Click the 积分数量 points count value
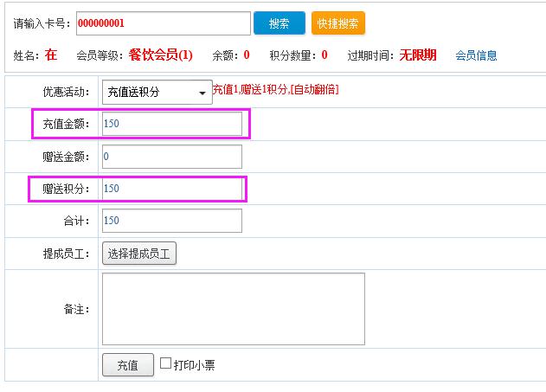 pyautogui.click(x=324, y=55)
